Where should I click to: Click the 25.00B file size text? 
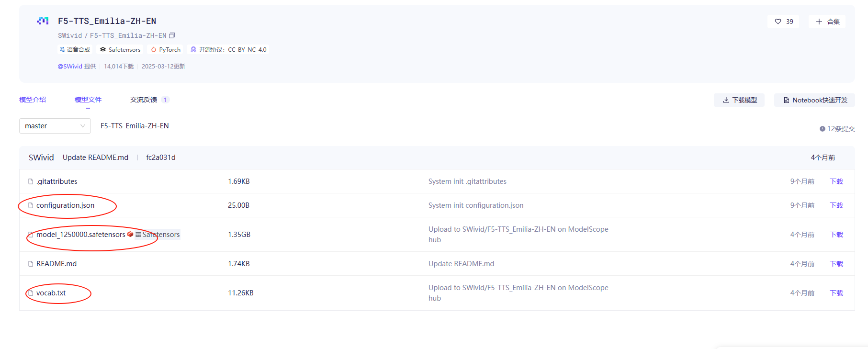tap(238, 205)
